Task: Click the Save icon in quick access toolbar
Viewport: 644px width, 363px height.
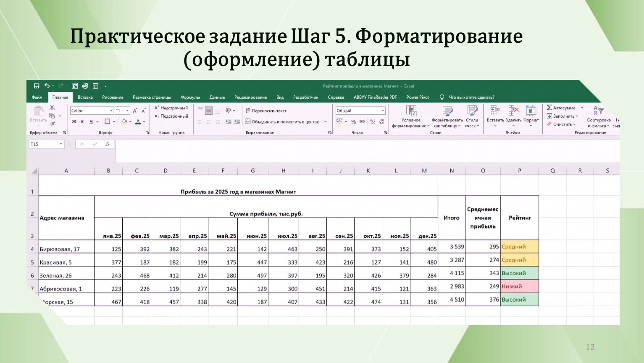Action: coord(37,86)
